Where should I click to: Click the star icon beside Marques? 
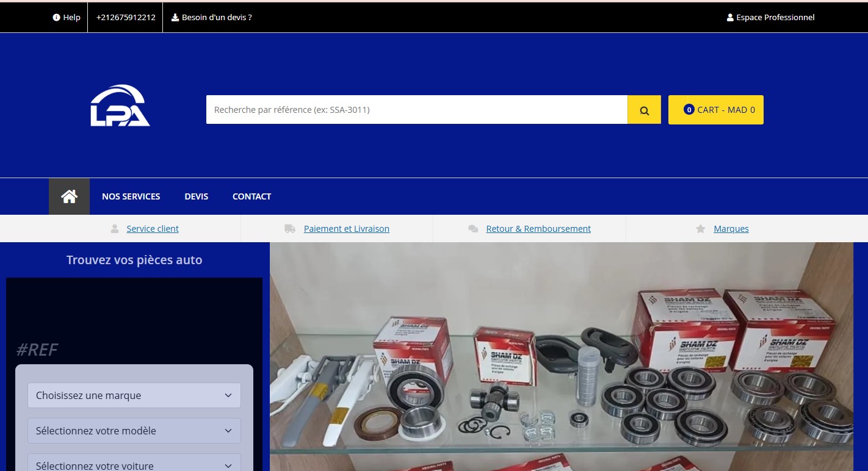point(701,229)
